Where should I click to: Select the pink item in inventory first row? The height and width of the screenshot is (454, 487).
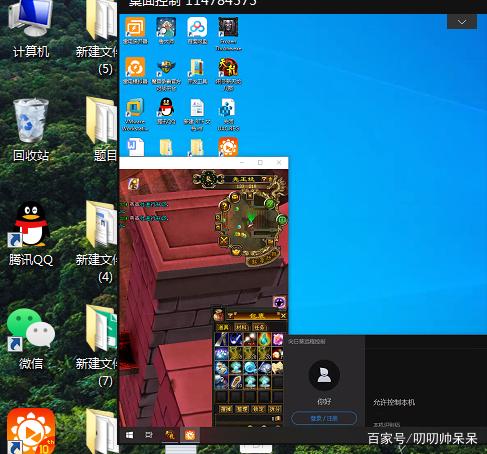277,339
